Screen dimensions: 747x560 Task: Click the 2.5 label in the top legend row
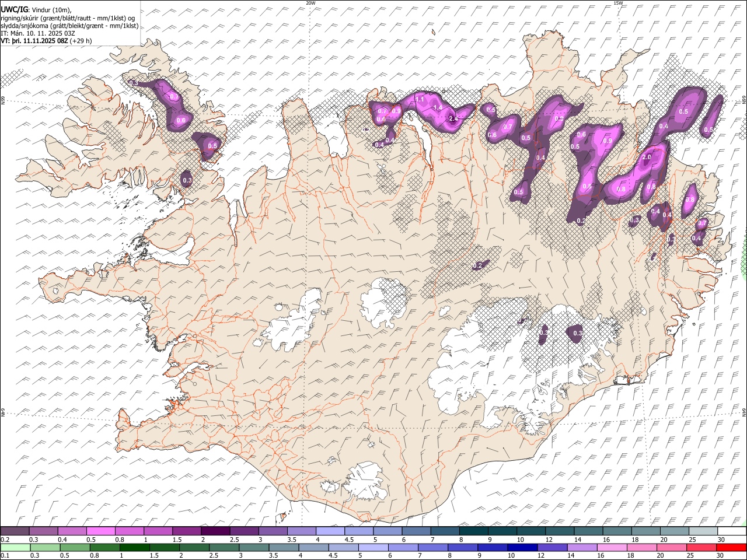(x=234, y=540)
